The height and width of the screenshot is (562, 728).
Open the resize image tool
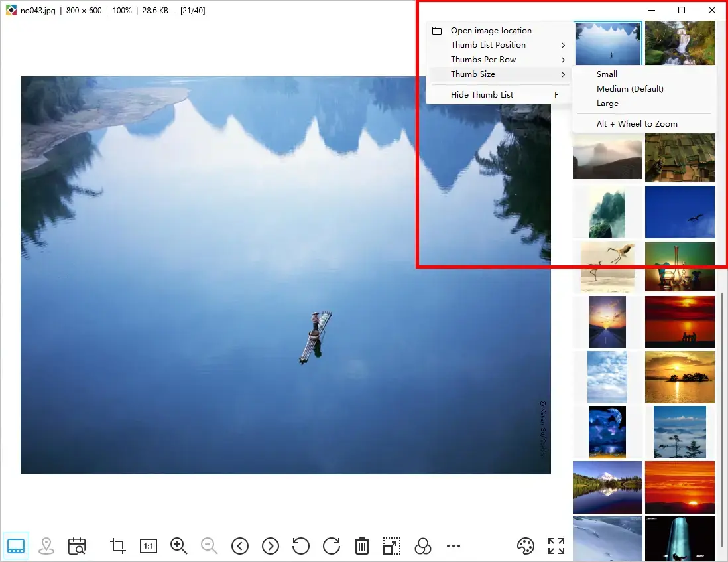click(x=392, y=546)
